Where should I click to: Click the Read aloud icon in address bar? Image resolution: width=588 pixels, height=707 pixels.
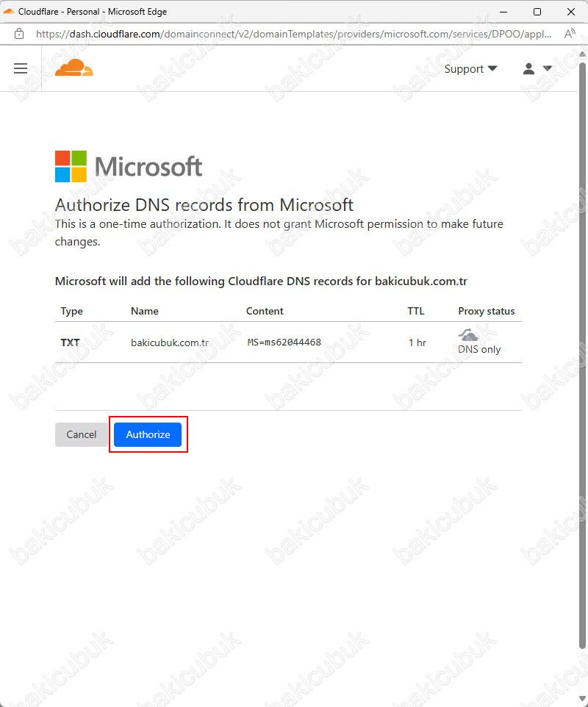570,34
